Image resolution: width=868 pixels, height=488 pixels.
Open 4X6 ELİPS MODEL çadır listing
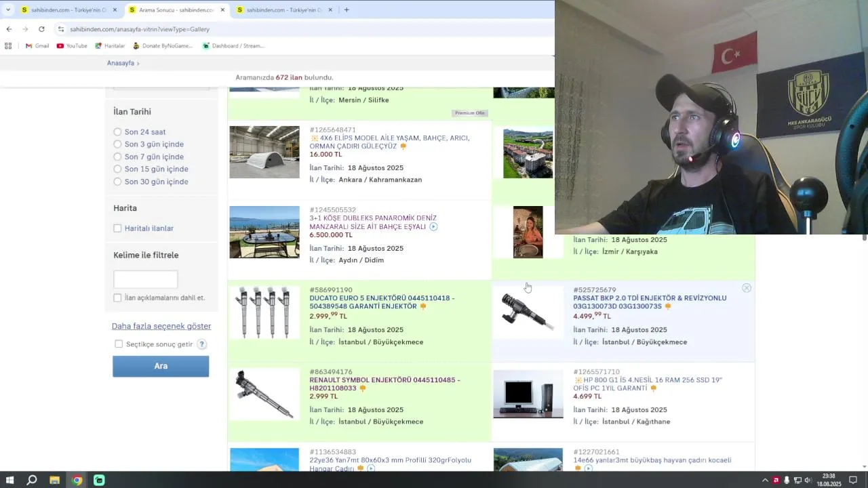point(389,142)
